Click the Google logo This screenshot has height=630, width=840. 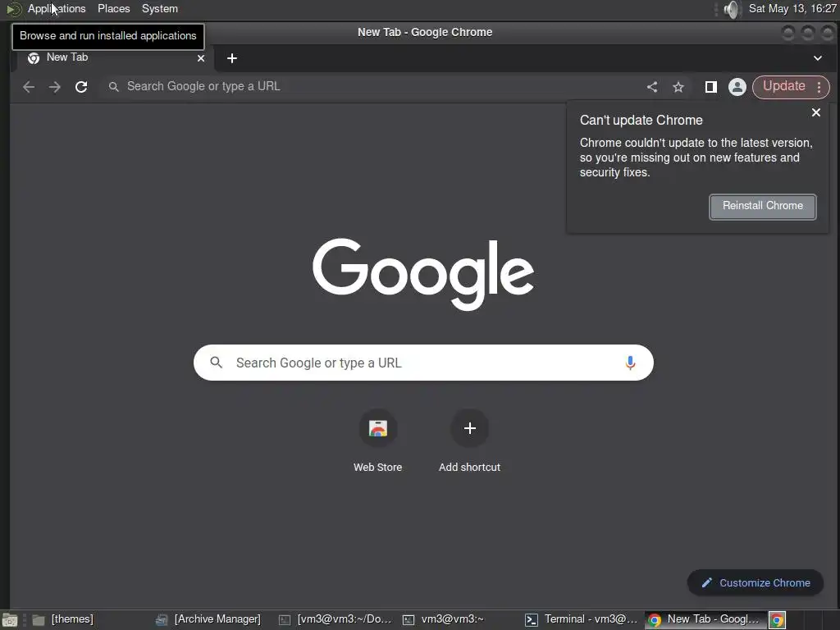pyautogui.click(x=423, y=273)
